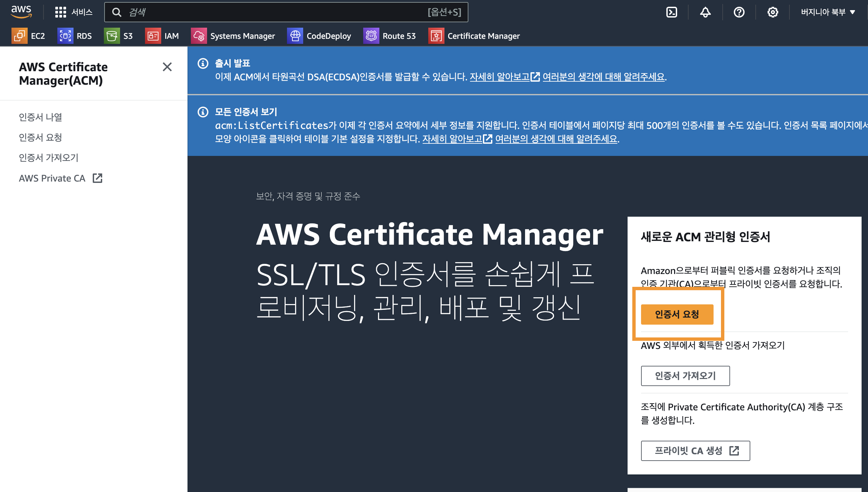
Task: Open the help question mark icon
Action: [739, 12]
